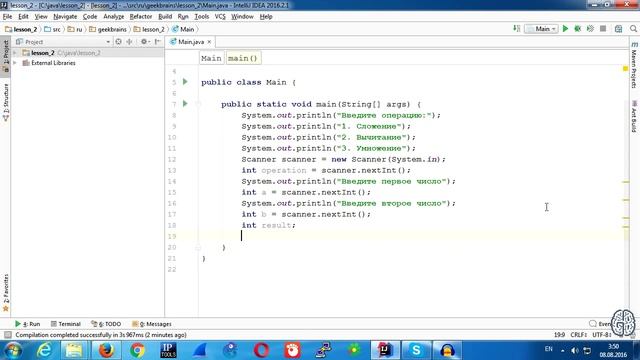Screen dimensions: 640x360
Task: Start debugging with the bug icon
Action: pos(578,29)
